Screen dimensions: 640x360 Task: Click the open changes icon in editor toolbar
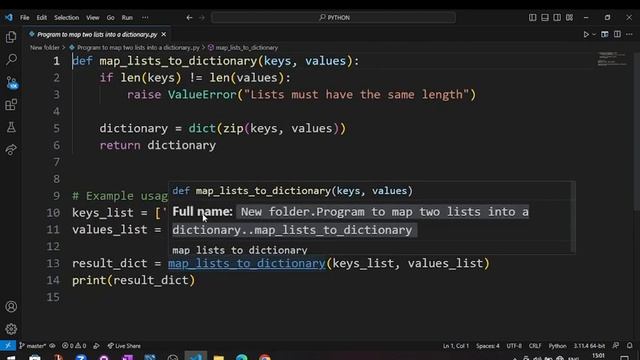[x=604, y=34]
